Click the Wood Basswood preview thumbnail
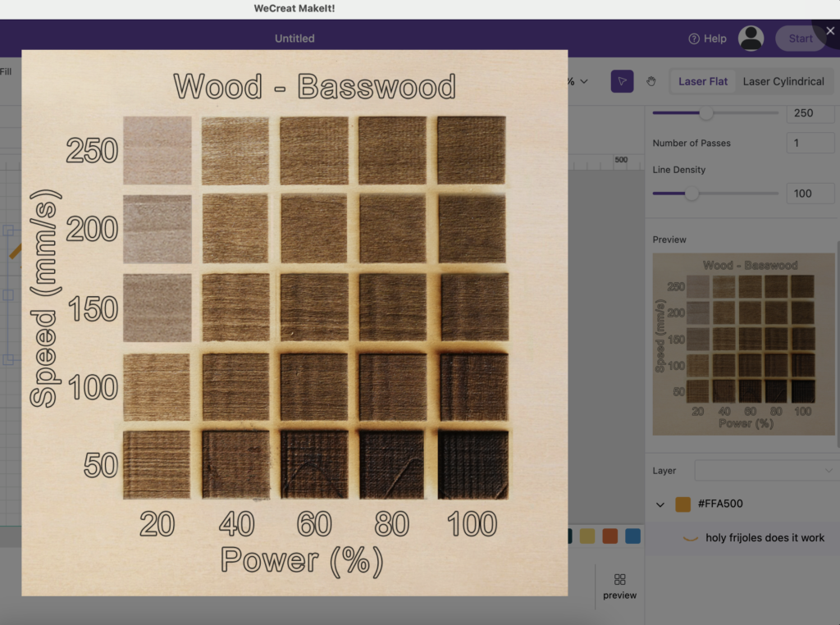Screen dimensions: 840x625 (743, 344)
